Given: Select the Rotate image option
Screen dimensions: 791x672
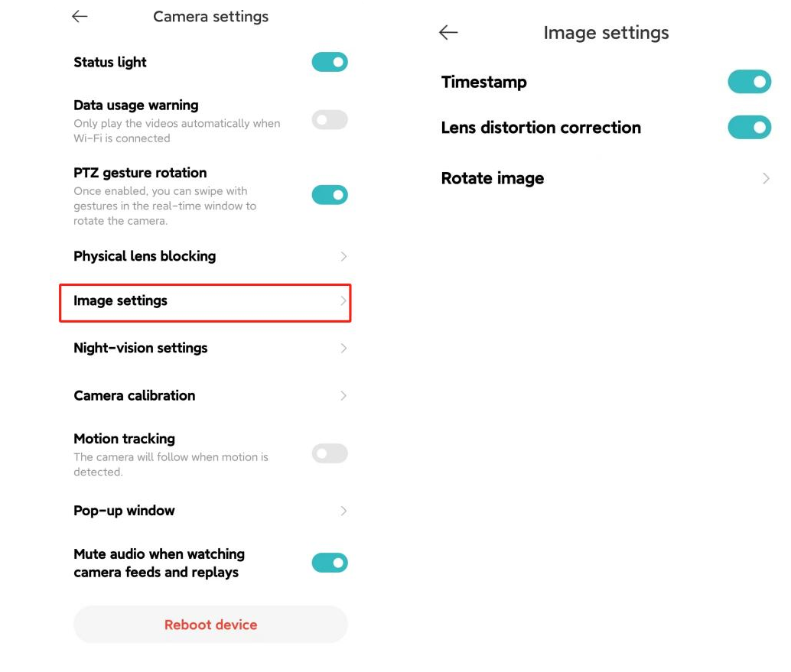Looking at the screenshot, I should 493,179.
